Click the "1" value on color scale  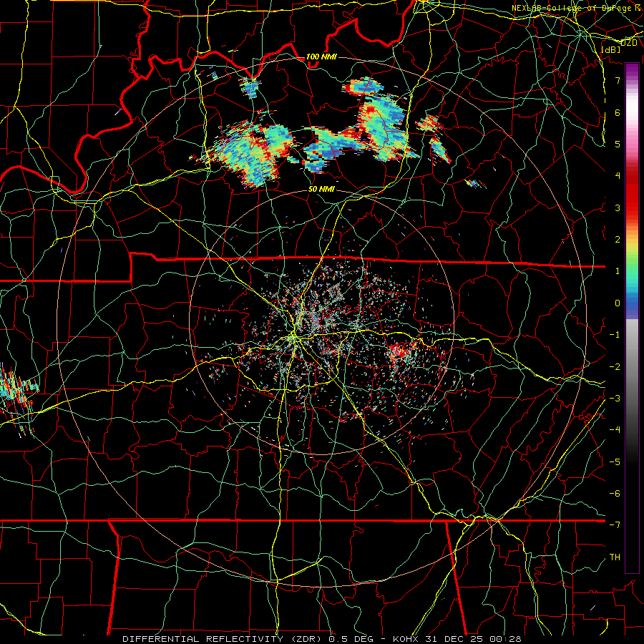[618, 271]
